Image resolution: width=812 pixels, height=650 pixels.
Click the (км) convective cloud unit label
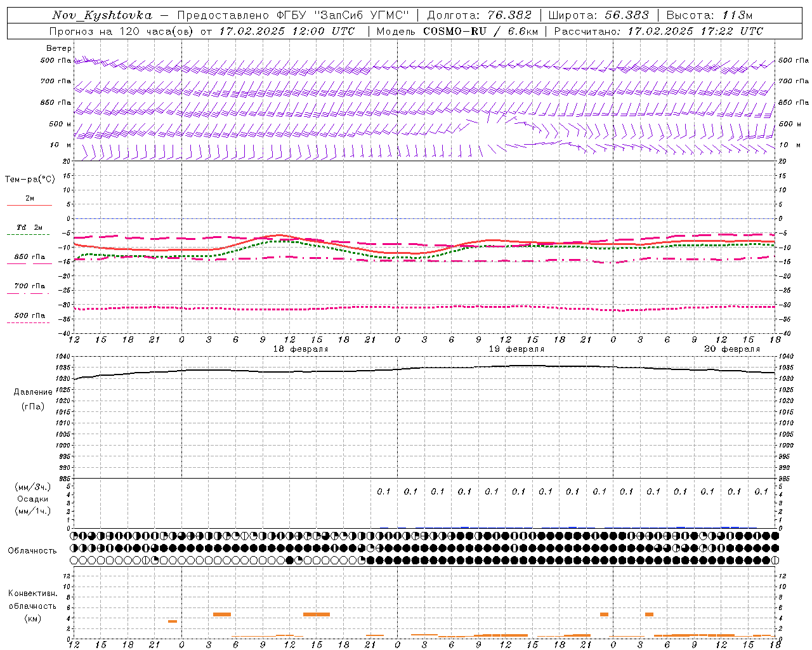coord(32,618)
